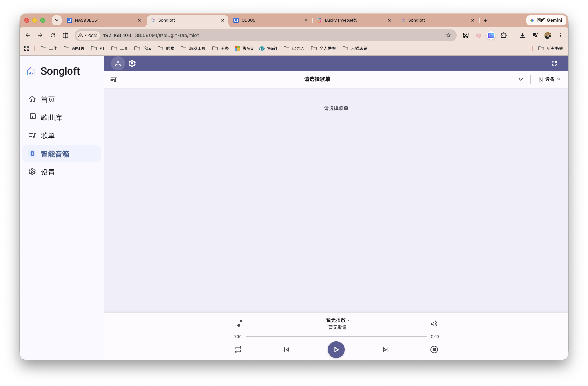Open the PT bookmark folder
588x386 pixels.
(x=98, y=48)
